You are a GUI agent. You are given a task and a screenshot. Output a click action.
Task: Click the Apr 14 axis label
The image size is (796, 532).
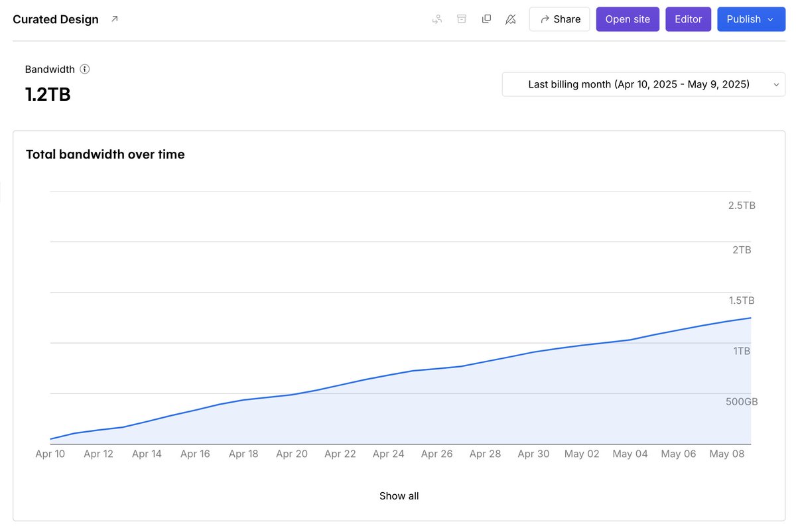[x=147, y=454]
